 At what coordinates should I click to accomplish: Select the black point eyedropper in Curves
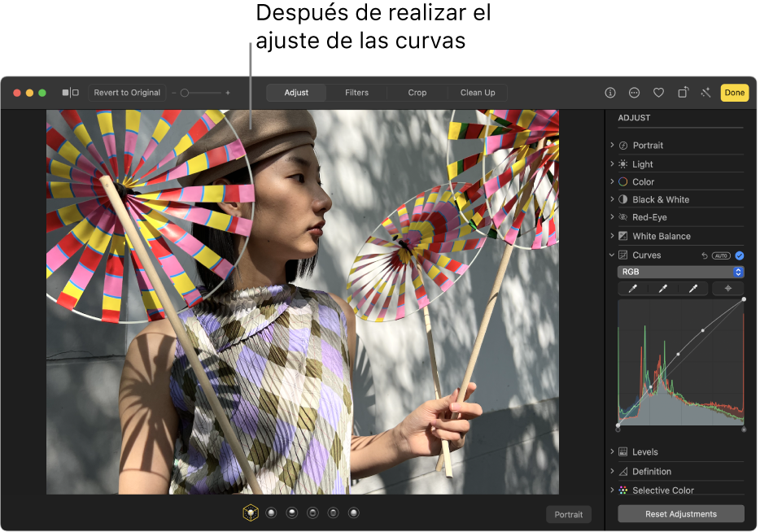(x=632, y=289)
